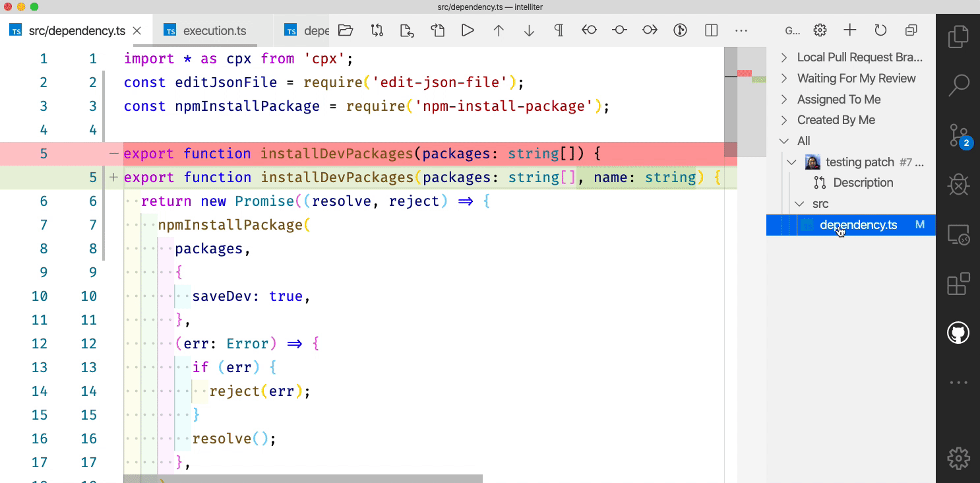The height and width of the screenshot is (483, 980).
Task: Create a pull request with plus icon
Action: tap(850, 30)
